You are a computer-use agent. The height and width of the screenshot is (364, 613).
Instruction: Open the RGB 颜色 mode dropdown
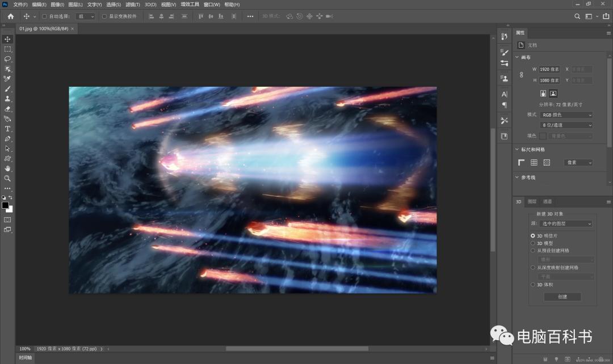click(566, 115)
